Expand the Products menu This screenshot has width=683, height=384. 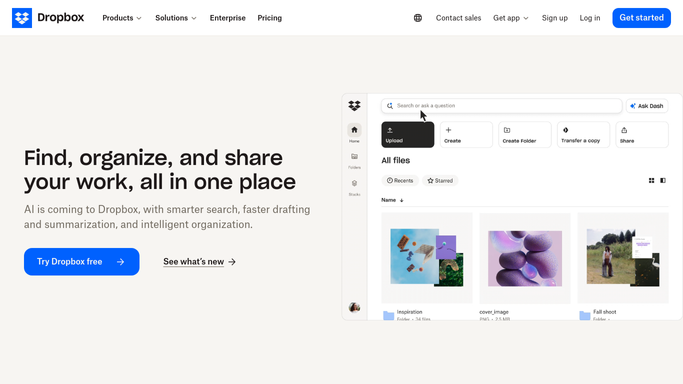pos(122,18)
